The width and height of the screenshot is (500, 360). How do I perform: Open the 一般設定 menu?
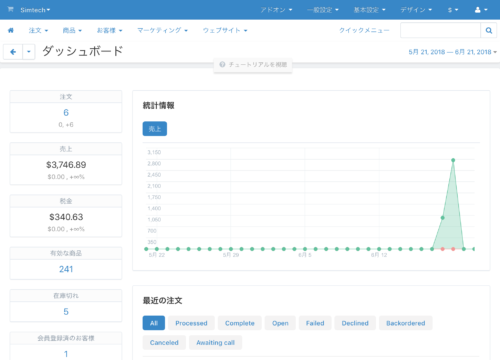[323, 10]
